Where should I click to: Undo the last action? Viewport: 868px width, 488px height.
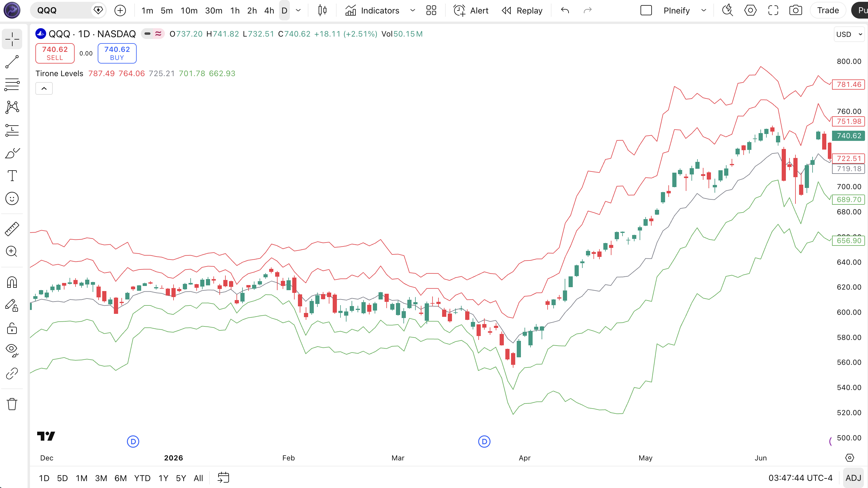coord(565,10)
